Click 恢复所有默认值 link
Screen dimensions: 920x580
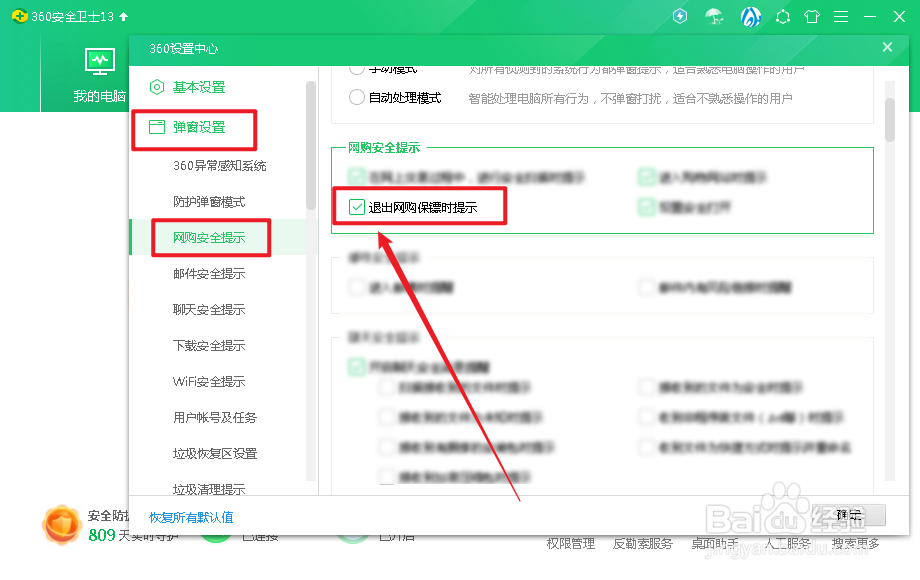coord(191,517)
